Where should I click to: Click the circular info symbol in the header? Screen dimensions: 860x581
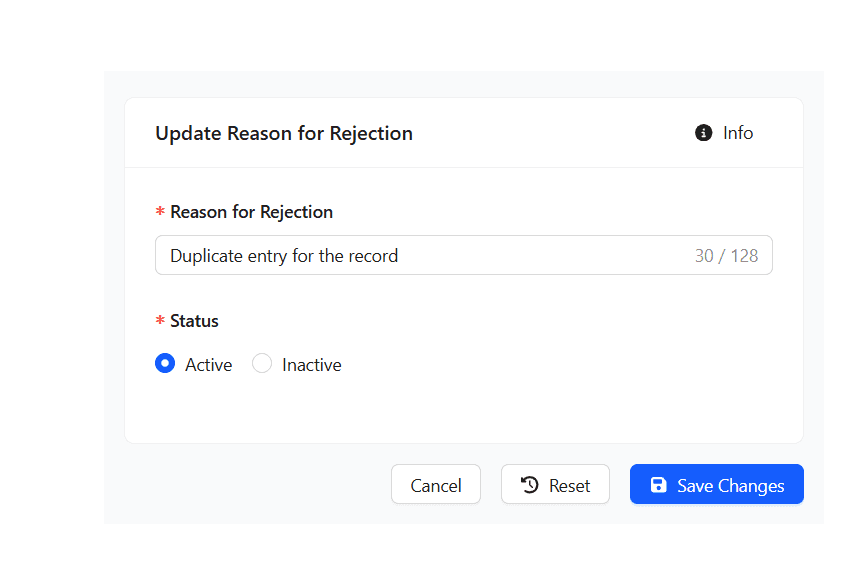[703, 132]
